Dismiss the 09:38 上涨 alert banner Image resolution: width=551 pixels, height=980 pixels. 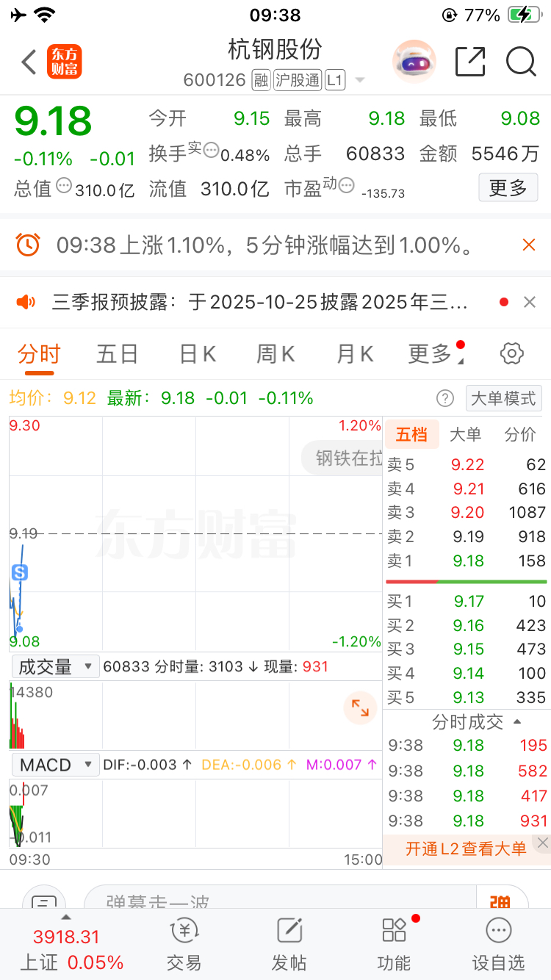(529, 245)
